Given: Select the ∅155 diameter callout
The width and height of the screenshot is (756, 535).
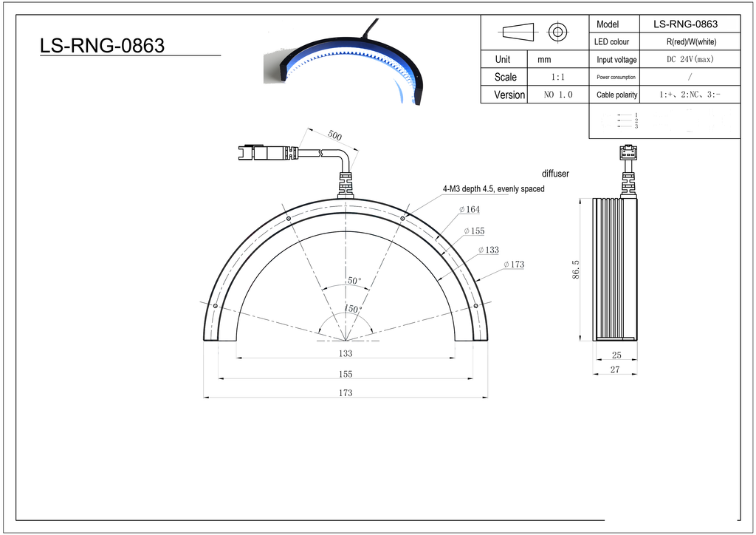Looking at the screenshot, I should [x=475, y=231].
